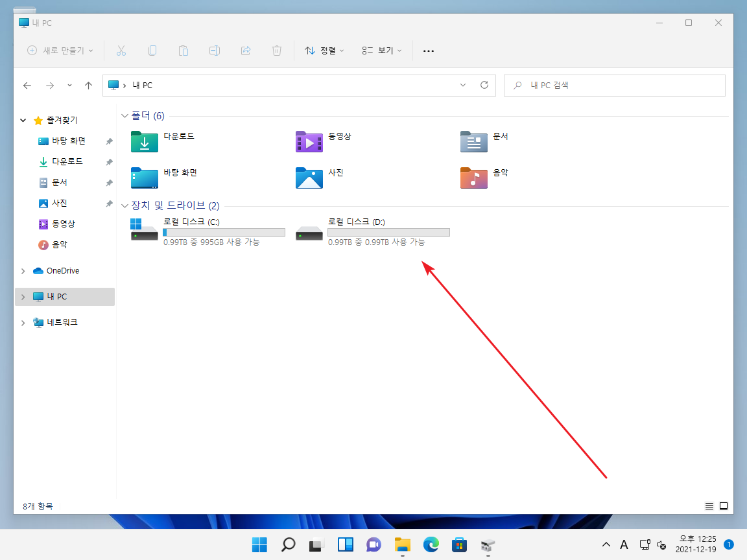Viewport: 747px width, 560px height.
Task: Collapse the 장치 및 드라이브 (2) group
Action: tap(124, 205)
